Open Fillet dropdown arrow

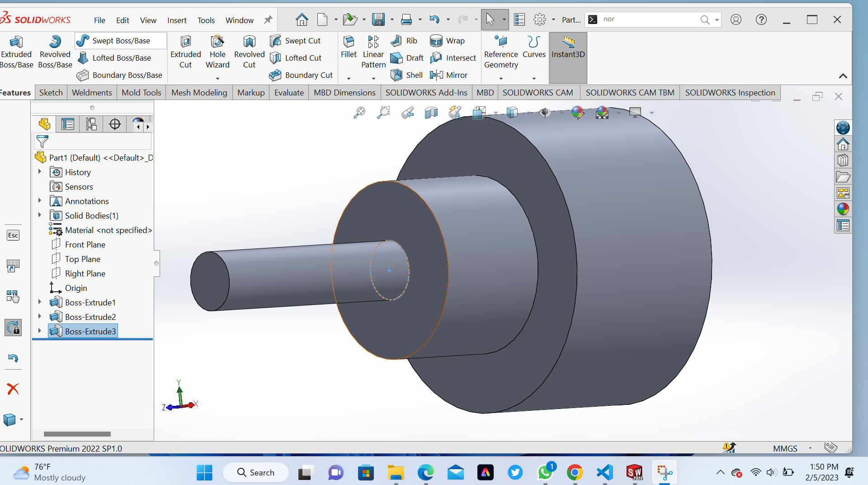(349, 79)
